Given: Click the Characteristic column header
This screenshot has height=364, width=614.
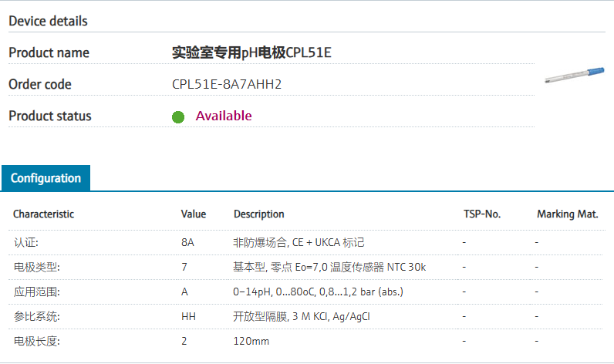Looking at the screenshot, I should click(44, 214).
